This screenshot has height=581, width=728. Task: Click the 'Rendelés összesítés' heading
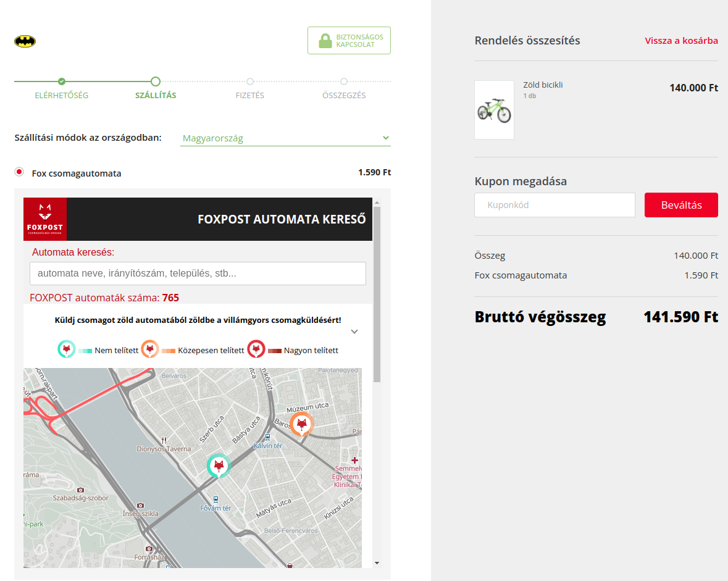coord(527,41)
